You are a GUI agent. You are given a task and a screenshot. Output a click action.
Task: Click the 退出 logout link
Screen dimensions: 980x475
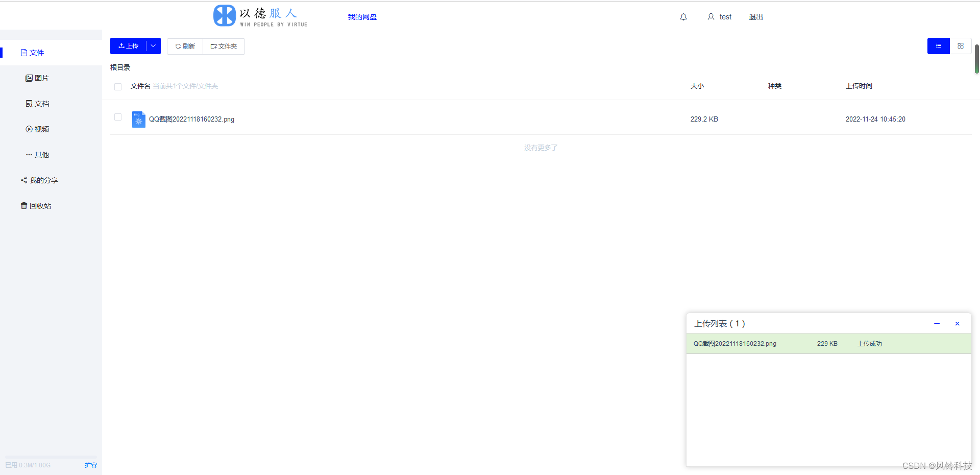[x=756, y=17]
